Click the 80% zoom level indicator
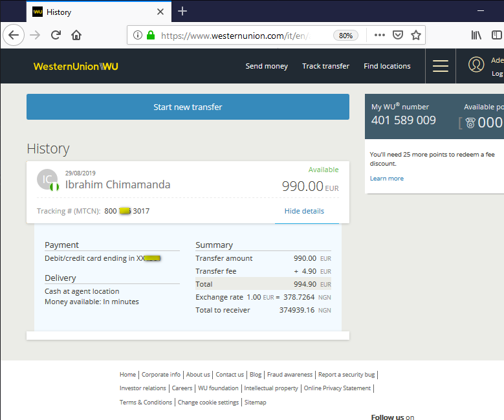504x420 pixels. [x=345, y=36]
